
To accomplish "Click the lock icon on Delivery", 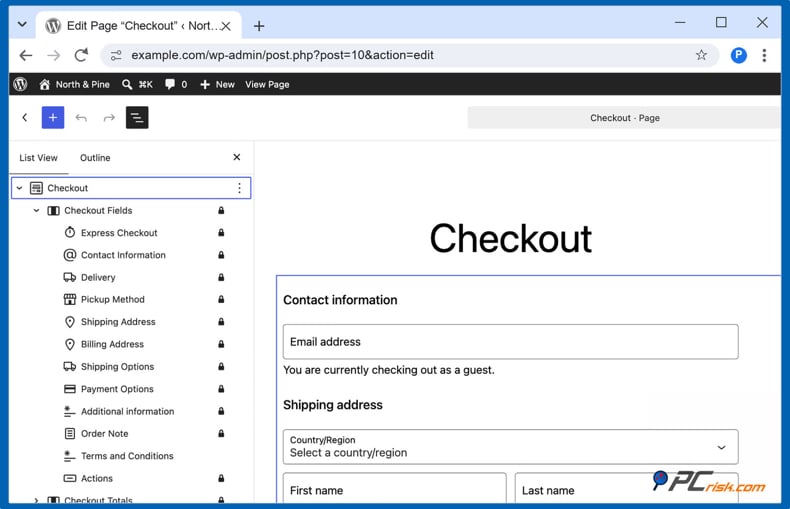I will point(221,277).
